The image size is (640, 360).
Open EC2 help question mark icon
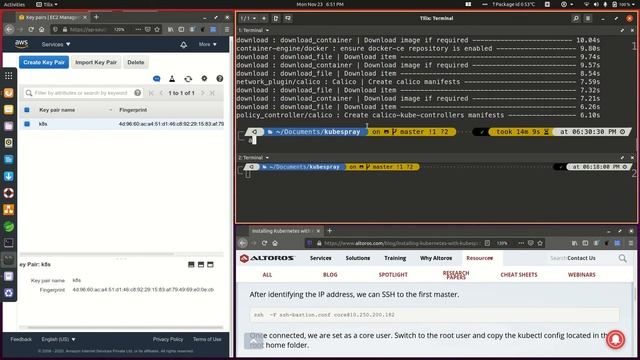(x=220, y=78)
